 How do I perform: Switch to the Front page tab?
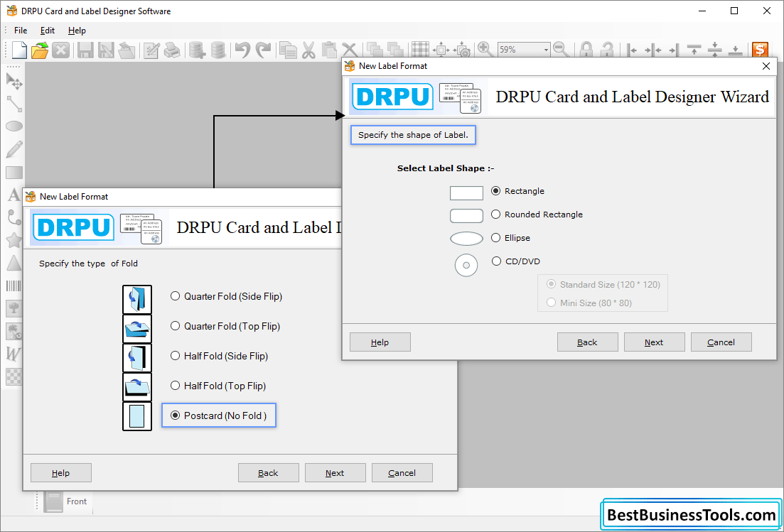pos(67,501)
